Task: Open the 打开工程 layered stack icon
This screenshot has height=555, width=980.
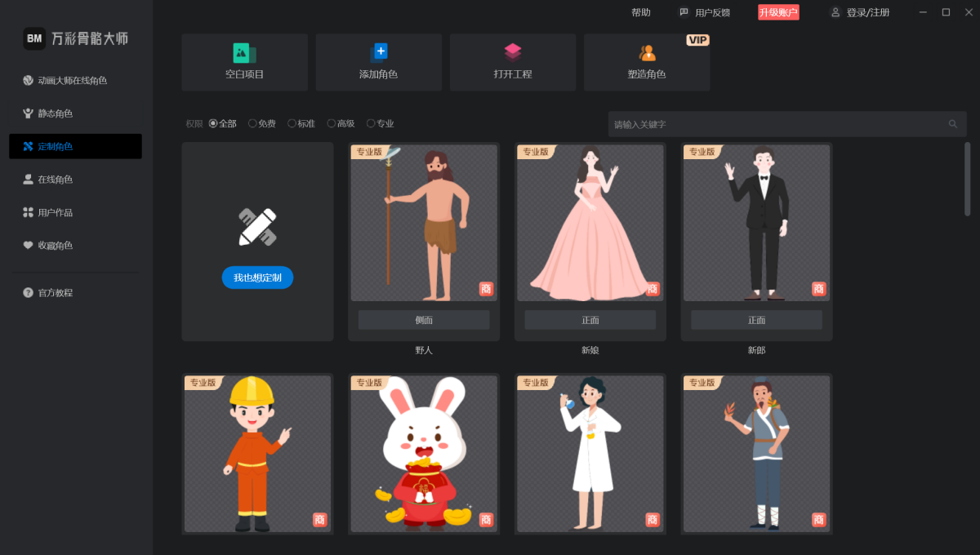Action: [513, 53]
